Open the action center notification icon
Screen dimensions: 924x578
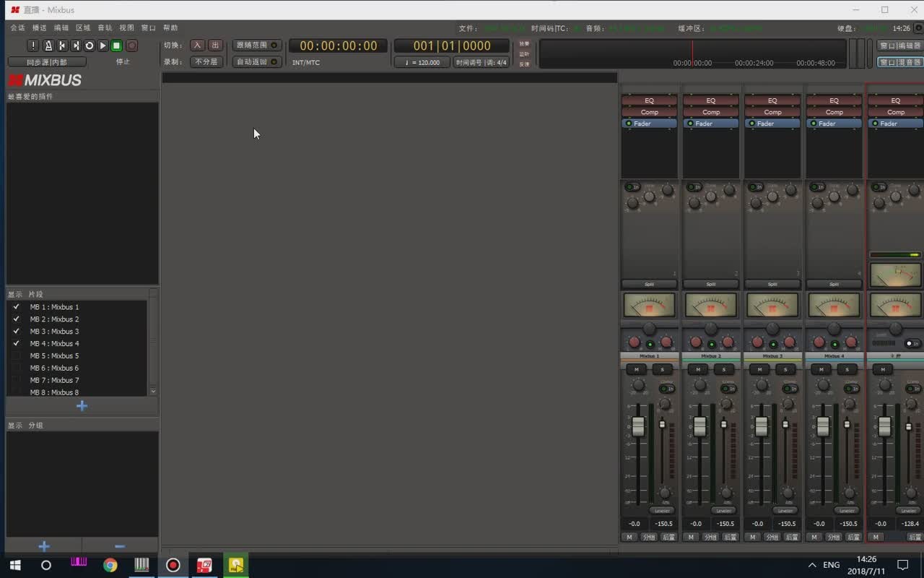point(902,565)
